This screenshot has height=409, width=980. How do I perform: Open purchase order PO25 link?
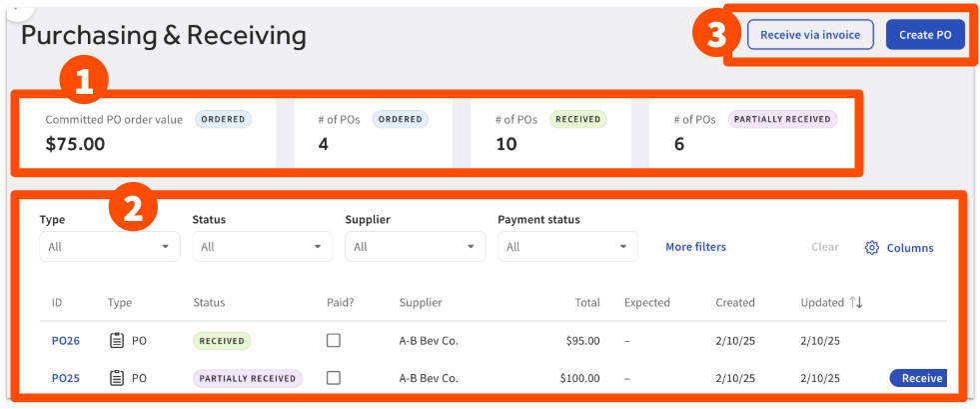click(x=66, y=378)
